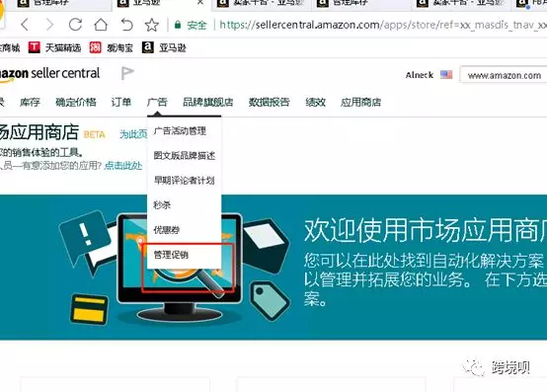Screen dimensions: 547x392
Task: Open the 天猫精选 bookmark
Action: pyautogui.click(x=54, y=47)
